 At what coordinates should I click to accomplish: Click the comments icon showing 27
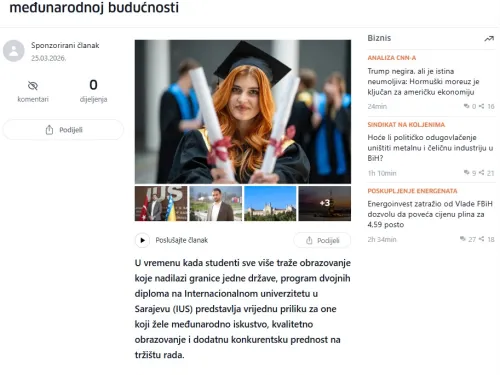coord(462,239)
